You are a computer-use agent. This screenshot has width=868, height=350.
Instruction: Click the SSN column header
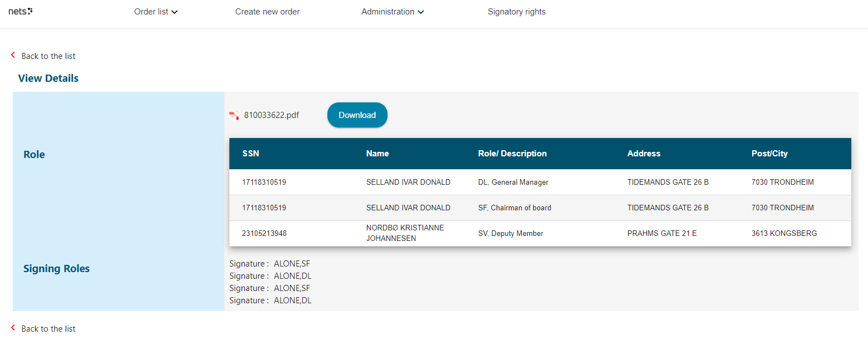tap(251, 154)
